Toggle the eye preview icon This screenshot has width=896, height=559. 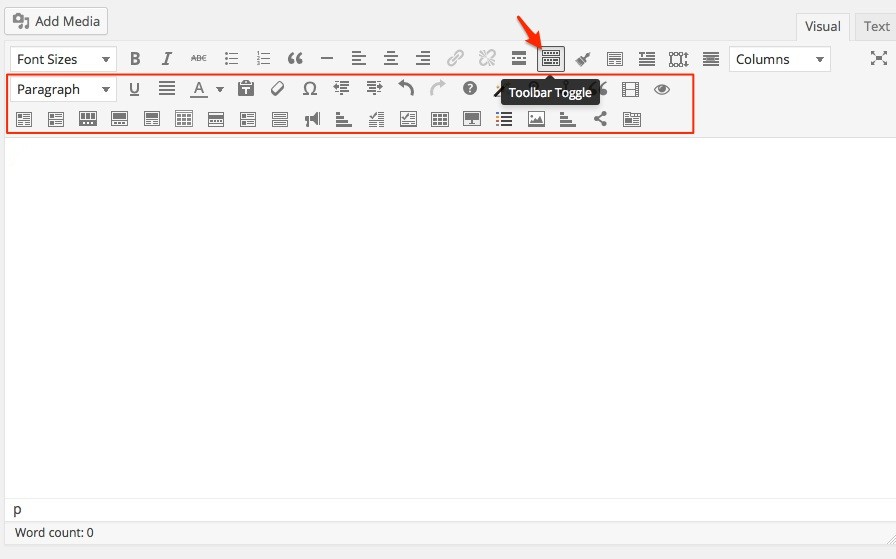(x=662, y=89)
